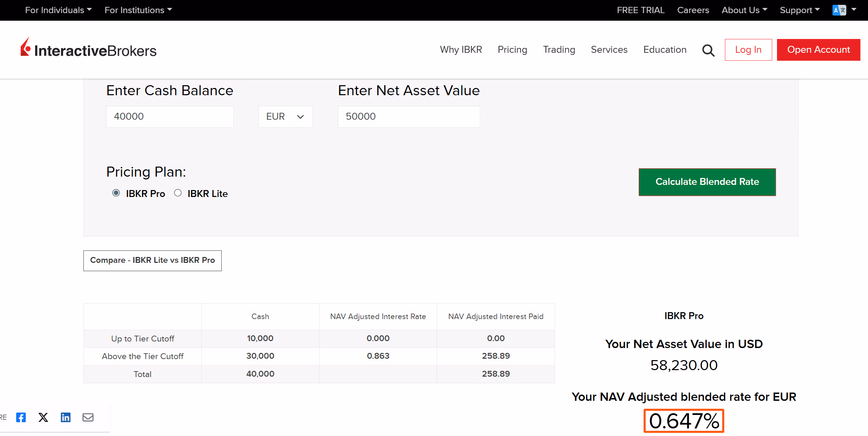Expand the For Individuals menu
Viewport: 868px width, 436px height.
click(x=58, y=10)
